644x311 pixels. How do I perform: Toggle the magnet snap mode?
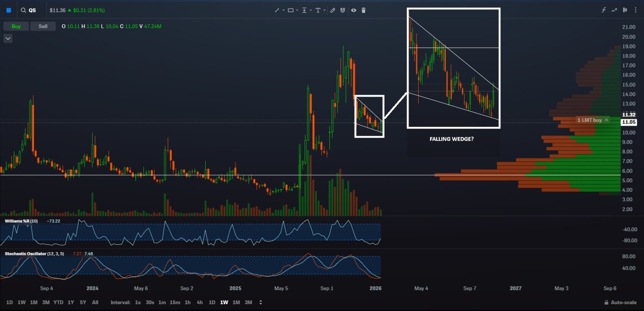point(343,10)
